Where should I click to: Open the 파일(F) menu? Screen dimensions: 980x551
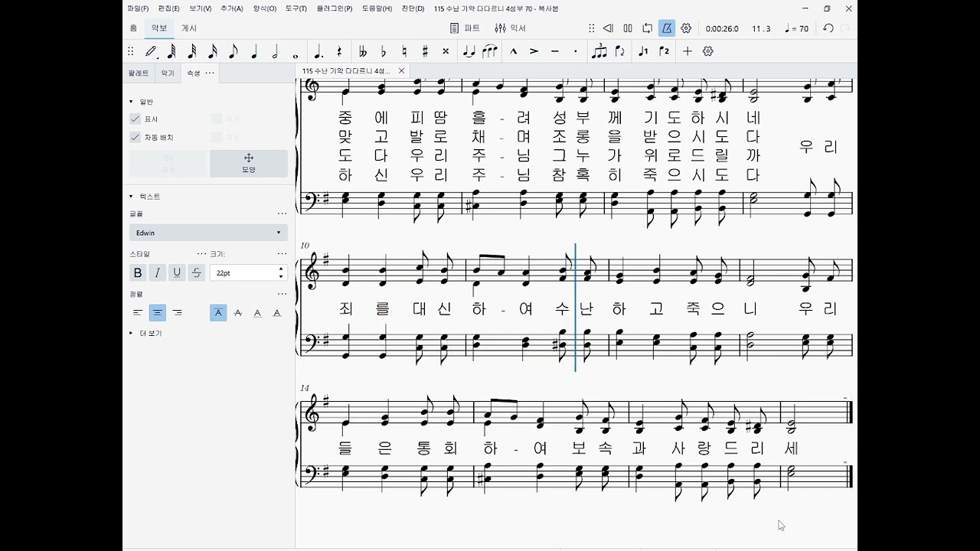click(139, 8)
